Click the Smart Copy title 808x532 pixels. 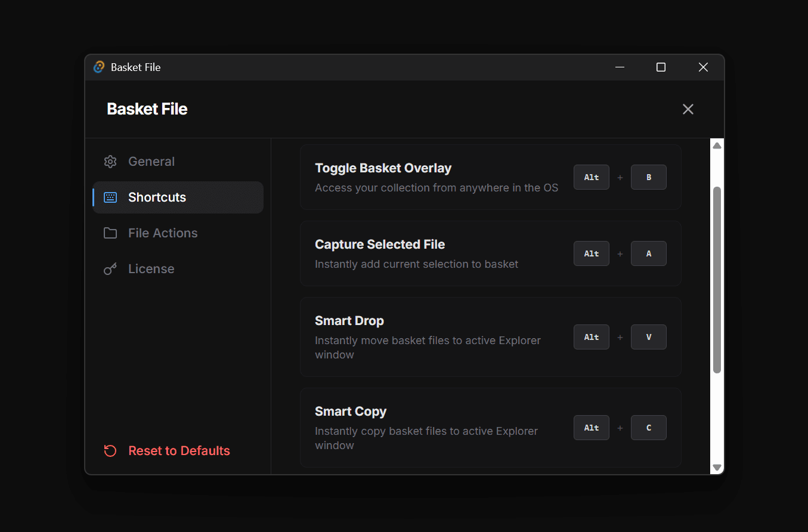coord(351,412)
